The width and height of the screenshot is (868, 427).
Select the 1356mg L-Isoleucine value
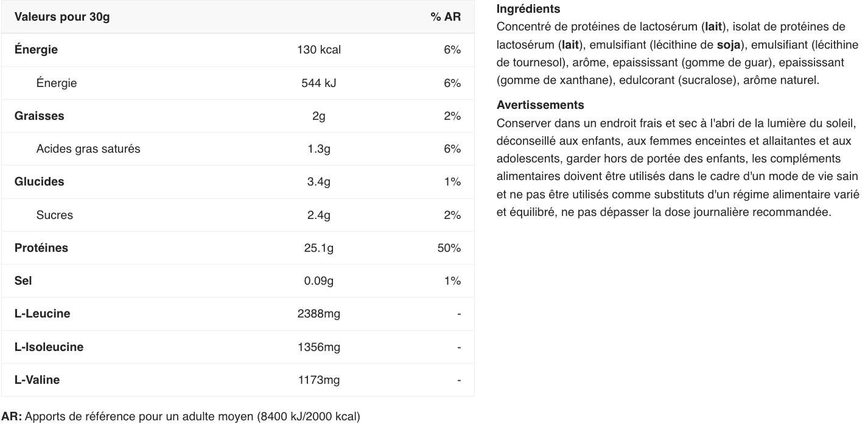[318, 347]
